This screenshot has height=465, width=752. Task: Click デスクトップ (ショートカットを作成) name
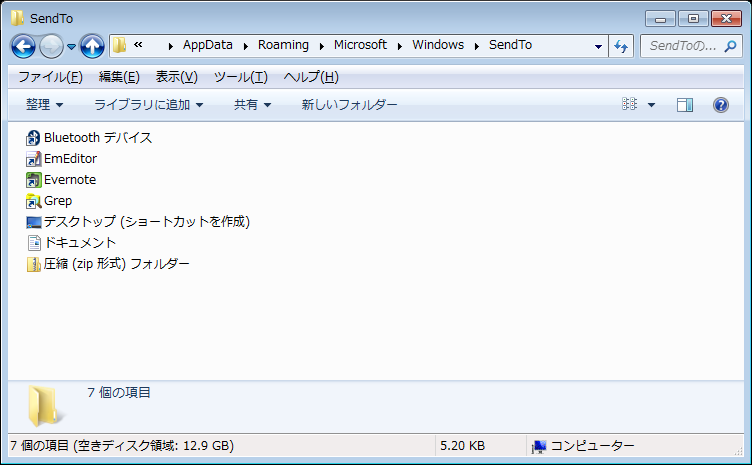147,221
